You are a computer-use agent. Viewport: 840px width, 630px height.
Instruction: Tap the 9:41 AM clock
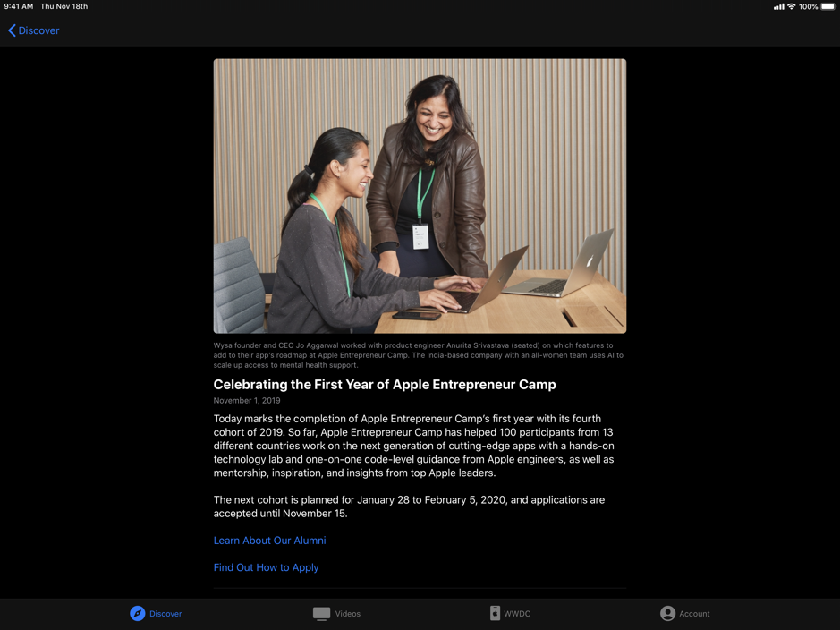[18, 6]
